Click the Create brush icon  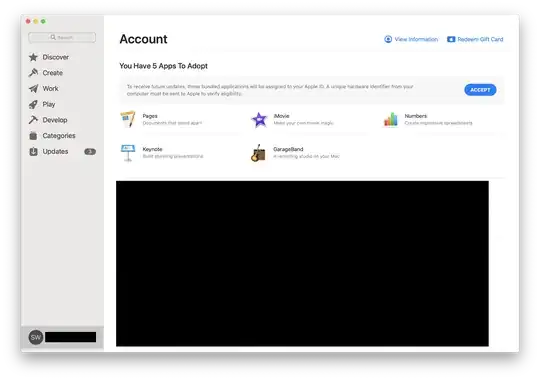(x=33, y=73)
